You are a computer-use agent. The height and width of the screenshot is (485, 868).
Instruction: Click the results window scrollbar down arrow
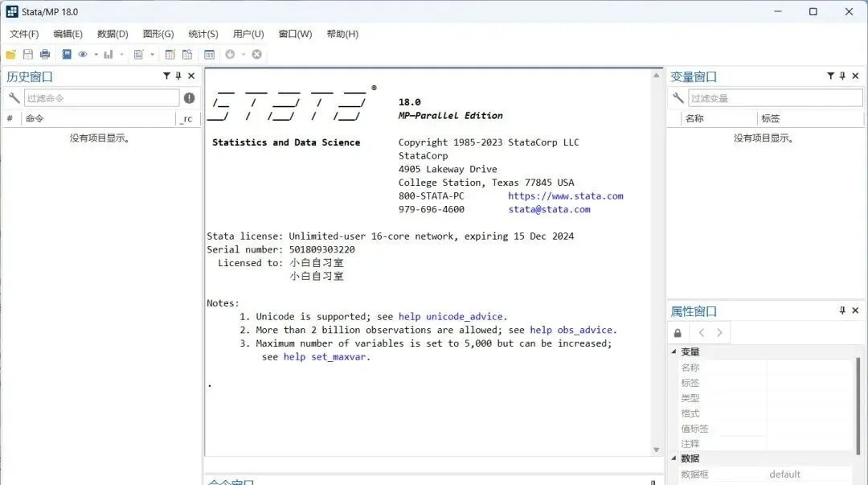coord(657,450)
